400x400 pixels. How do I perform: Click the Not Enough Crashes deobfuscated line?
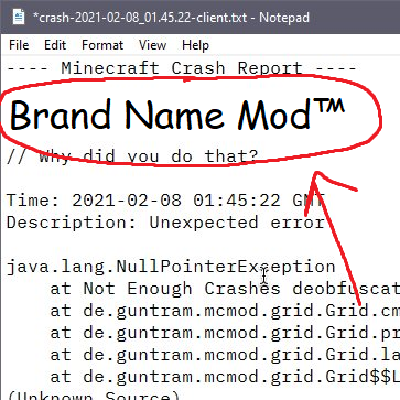click(225, 289)
